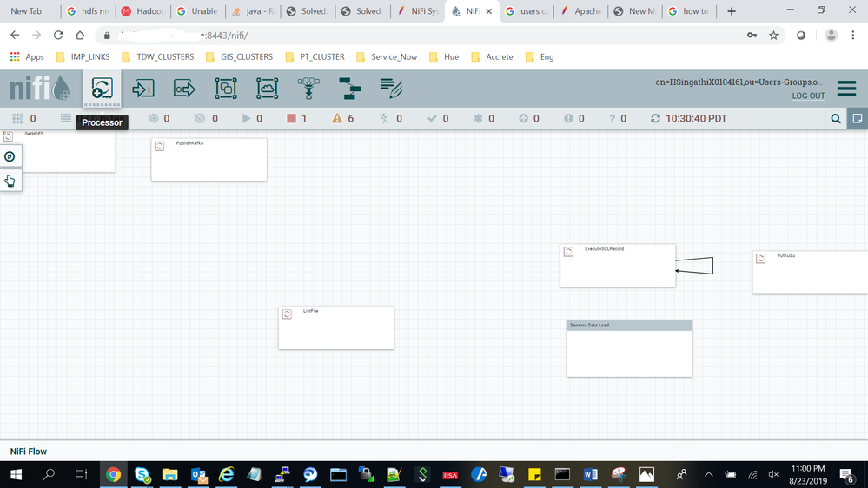Viewport: 868px width, 488px height.
Task: Select the Label tool
Action: click(x=391, y=89)
